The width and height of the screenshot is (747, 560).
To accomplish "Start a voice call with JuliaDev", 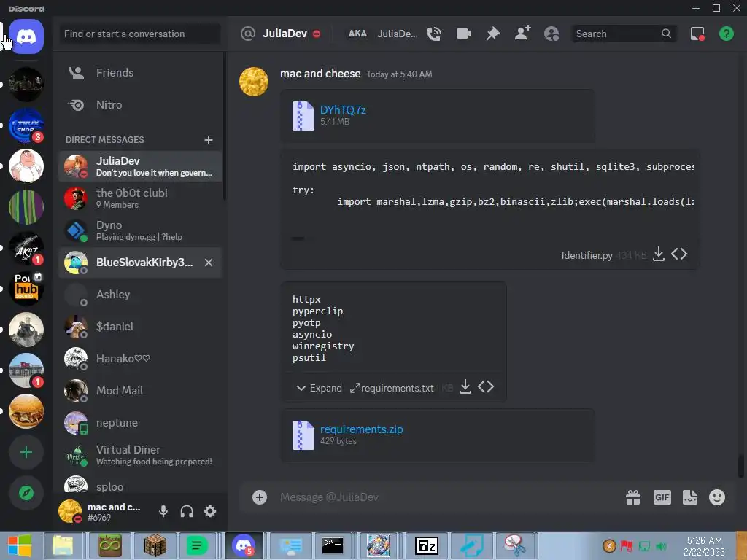I will coord(434,34).
